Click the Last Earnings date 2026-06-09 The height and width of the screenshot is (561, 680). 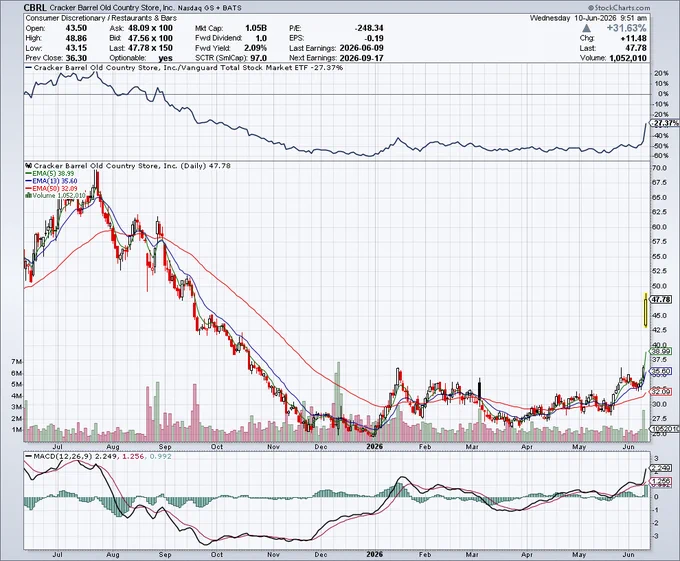coord(362,48)
